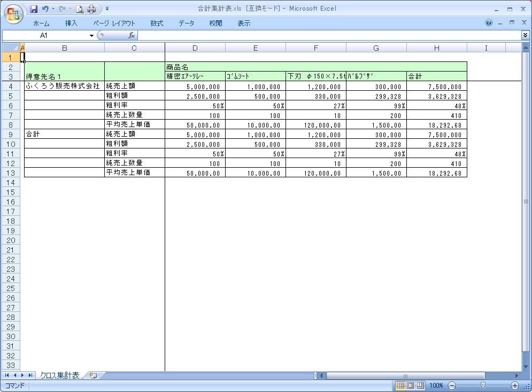The image size is (532, 392).
Task: Click the Name Box showing A1
Action: [45, 36]
